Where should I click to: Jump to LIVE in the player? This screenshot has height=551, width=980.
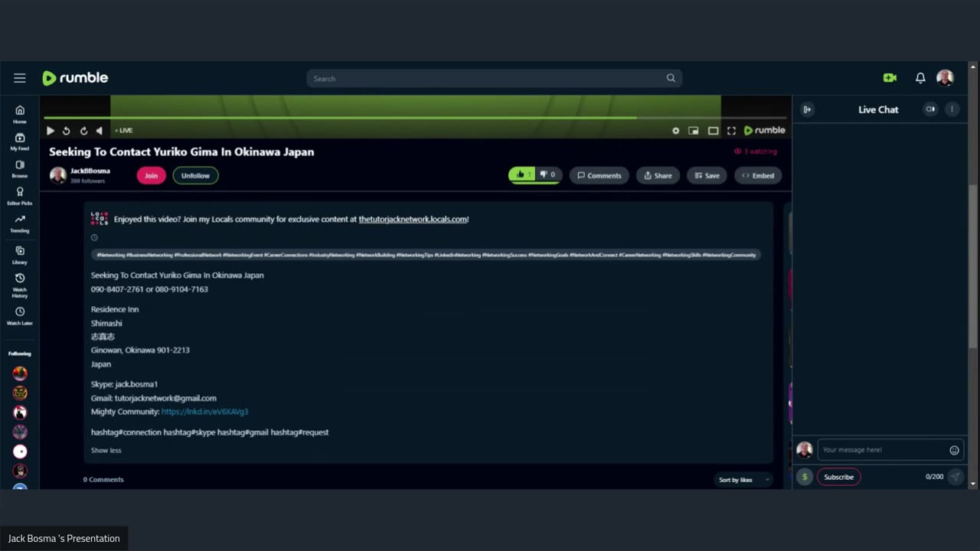point(124,131)
